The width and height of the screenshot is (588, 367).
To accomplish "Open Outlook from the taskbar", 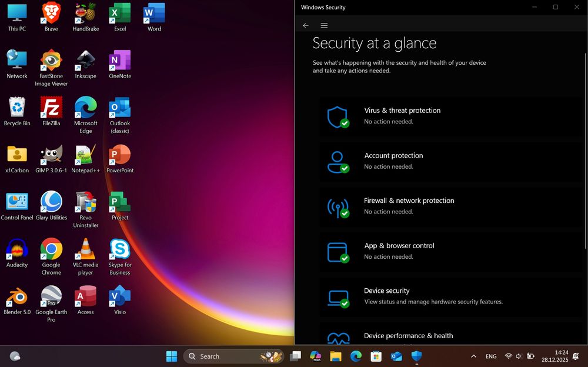I will click(396, 356).
